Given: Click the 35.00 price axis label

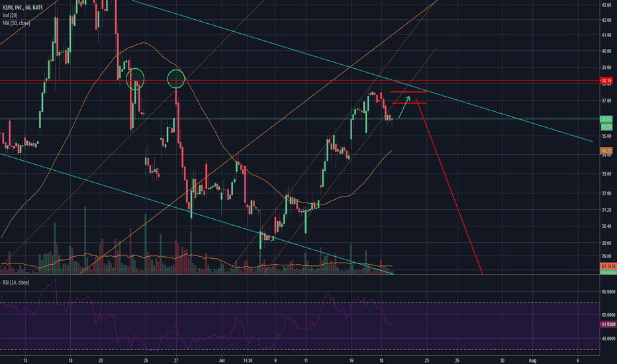Looking at the screenshot, I should click(606, 136).
